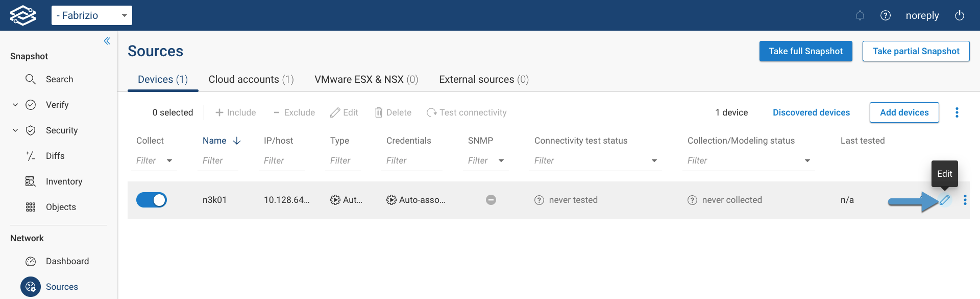Open the three-dot menu beside Add devices
Screen dimensions: 980x299
(957, 112)
